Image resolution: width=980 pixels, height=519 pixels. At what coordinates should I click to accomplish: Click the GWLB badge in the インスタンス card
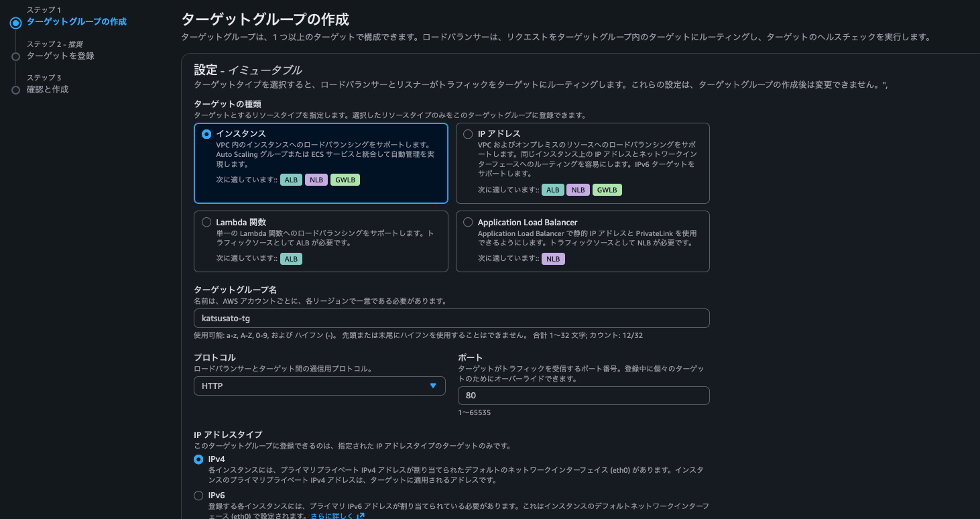tap(345, 180)
